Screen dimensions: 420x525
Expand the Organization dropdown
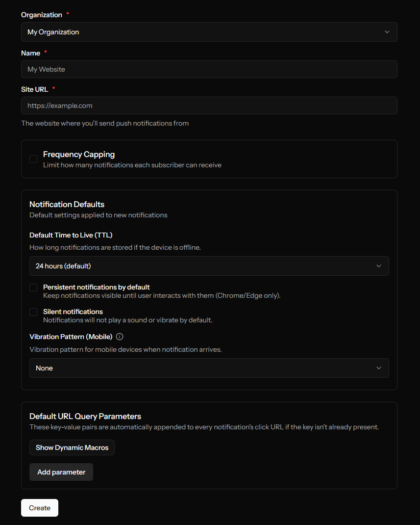[x=209, y=31]
